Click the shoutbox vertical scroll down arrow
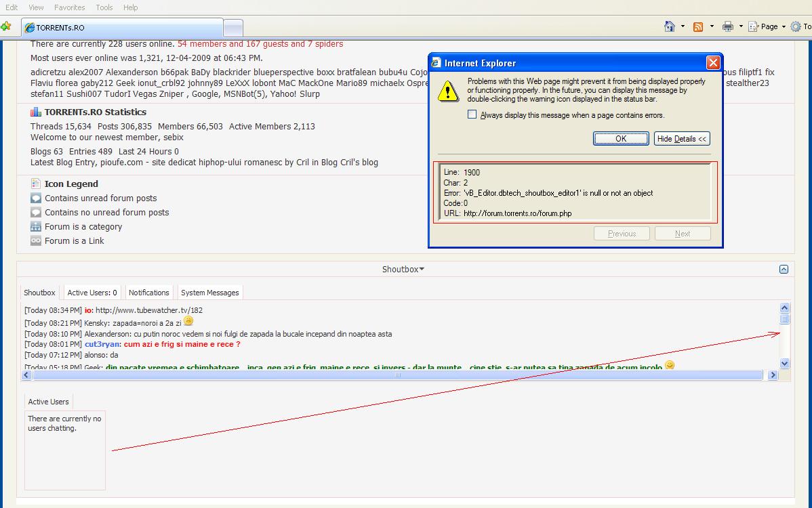 click(785, 363)
